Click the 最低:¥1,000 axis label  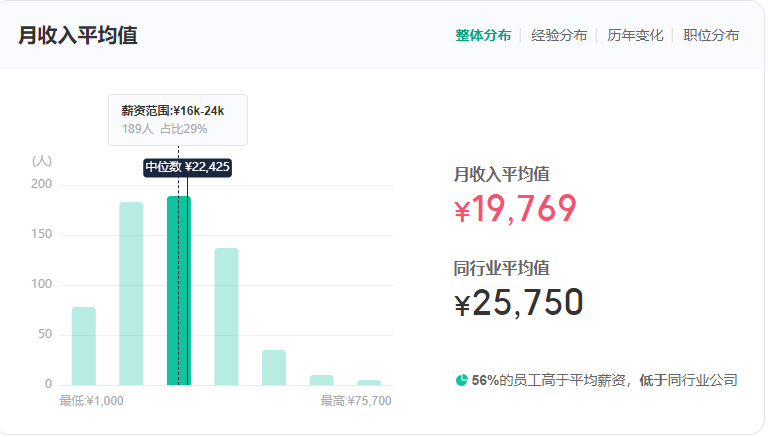click(92, 403)
